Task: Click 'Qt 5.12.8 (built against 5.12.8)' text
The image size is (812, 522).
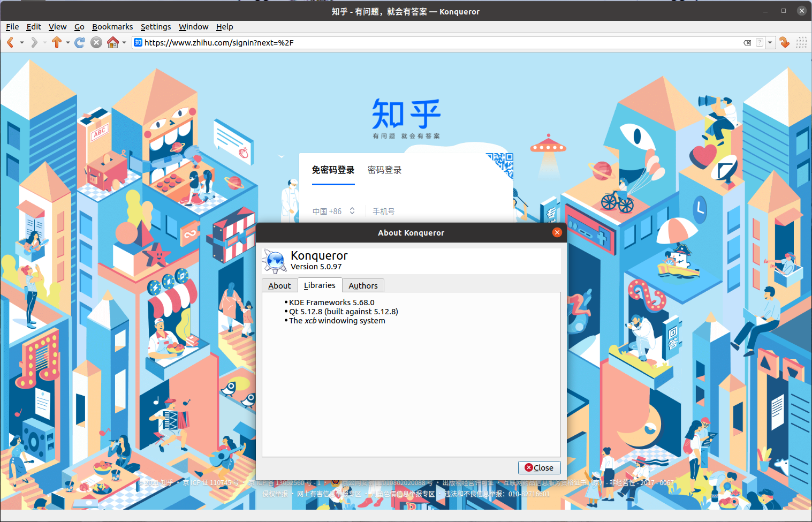Action: coord(344,312)
